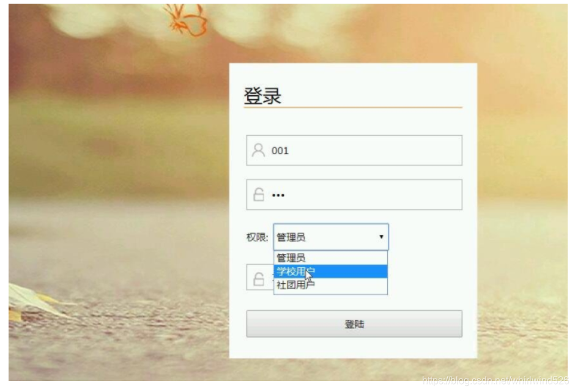Pick 社团用户 in the permission list
Image resolution: width=575 pixels, height=392 pixels.
point(330,285)
